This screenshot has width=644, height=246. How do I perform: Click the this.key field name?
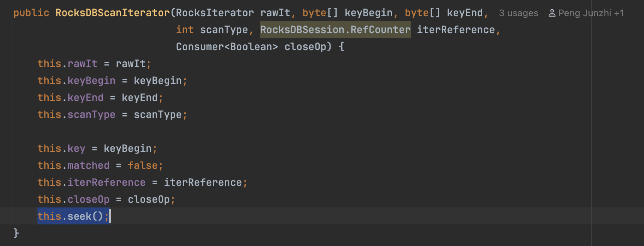pos(76,148)
